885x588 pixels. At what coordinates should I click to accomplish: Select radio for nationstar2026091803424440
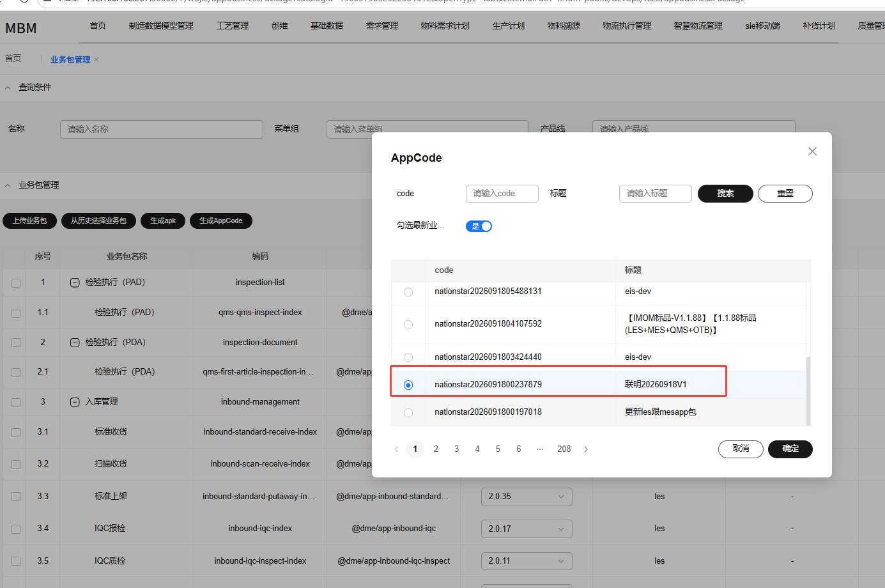tap(408, 357)
